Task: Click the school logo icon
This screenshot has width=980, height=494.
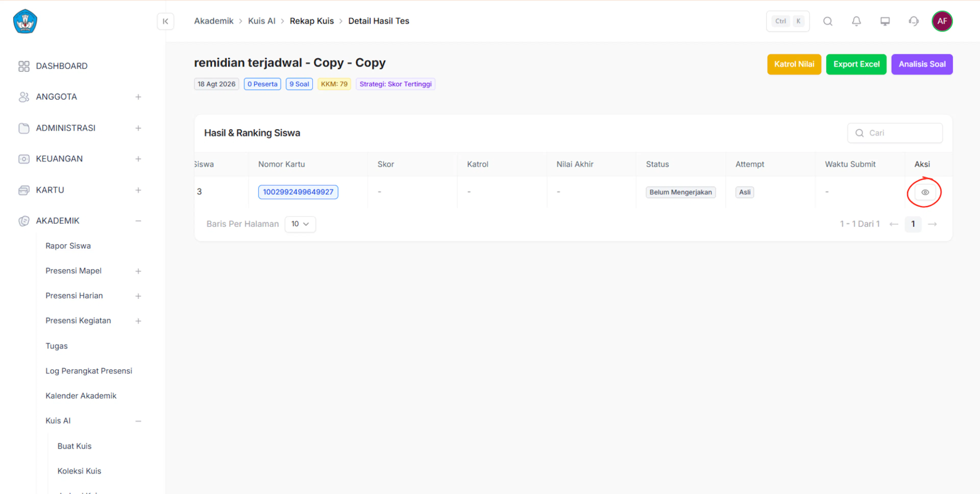Action: point(25,21)
